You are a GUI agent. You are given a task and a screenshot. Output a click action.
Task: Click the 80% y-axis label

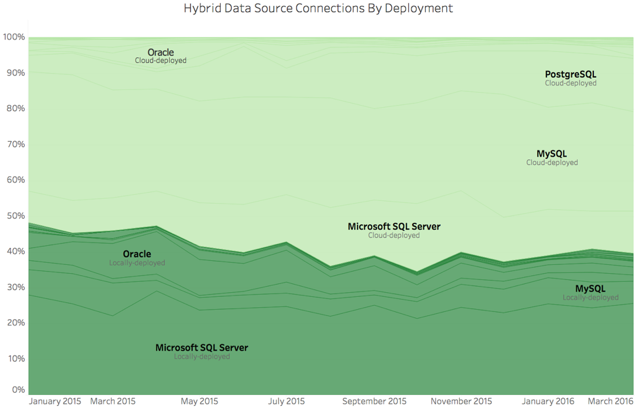[x=16, y=109]
